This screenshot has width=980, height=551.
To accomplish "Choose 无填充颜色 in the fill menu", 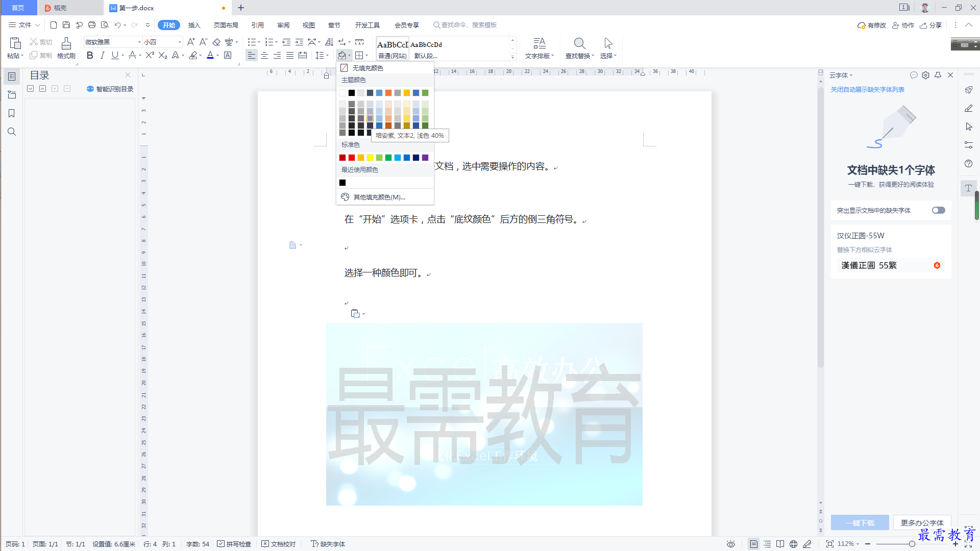I will click(385, 68).
